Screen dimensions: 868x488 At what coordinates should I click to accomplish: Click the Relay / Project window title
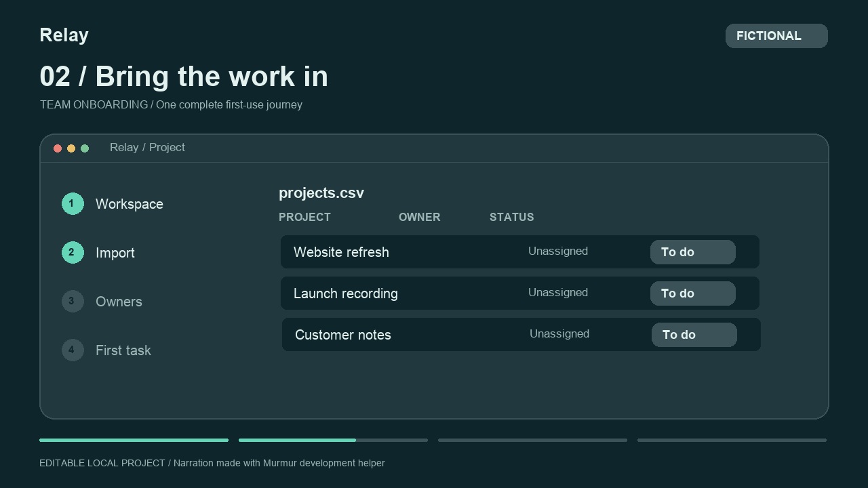coord(147,147)
